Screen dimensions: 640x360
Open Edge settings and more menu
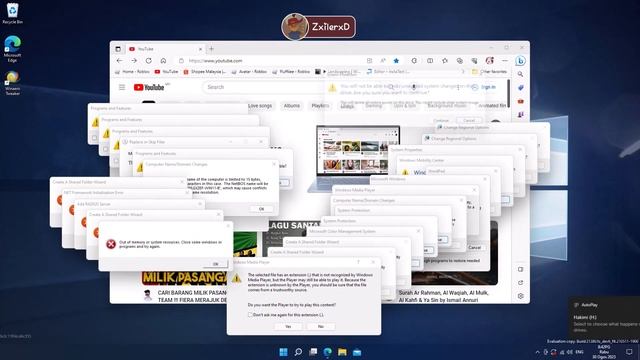click(x=505, y=60)
